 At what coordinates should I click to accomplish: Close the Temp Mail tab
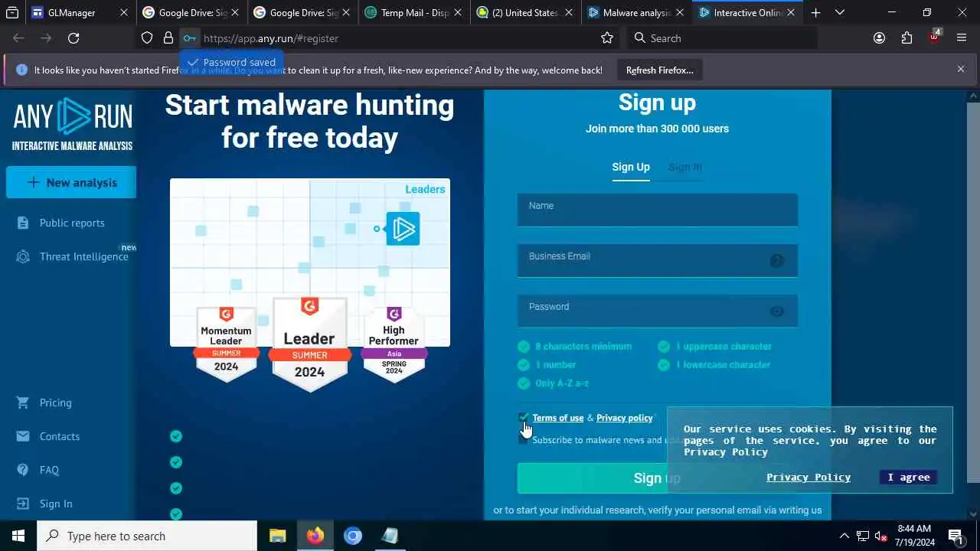tap(457, 12)
